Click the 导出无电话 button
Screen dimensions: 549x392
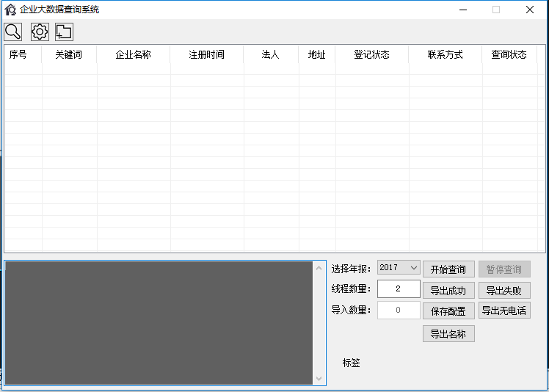[x=504, y=311]
